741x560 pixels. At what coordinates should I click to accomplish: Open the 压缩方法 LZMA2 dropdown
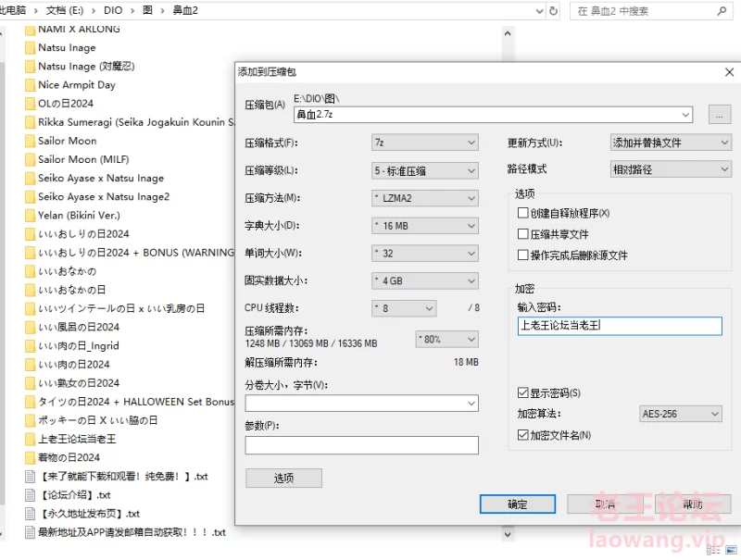425,198
